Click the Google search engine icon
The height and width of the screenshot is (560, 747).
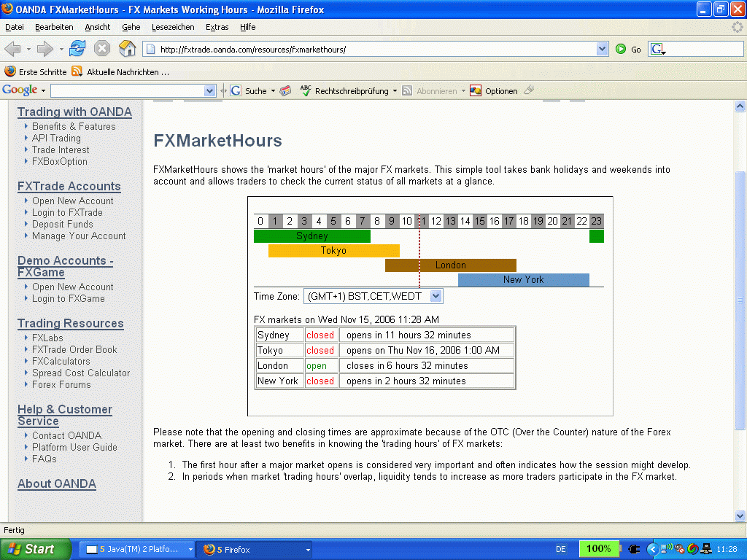658,49
